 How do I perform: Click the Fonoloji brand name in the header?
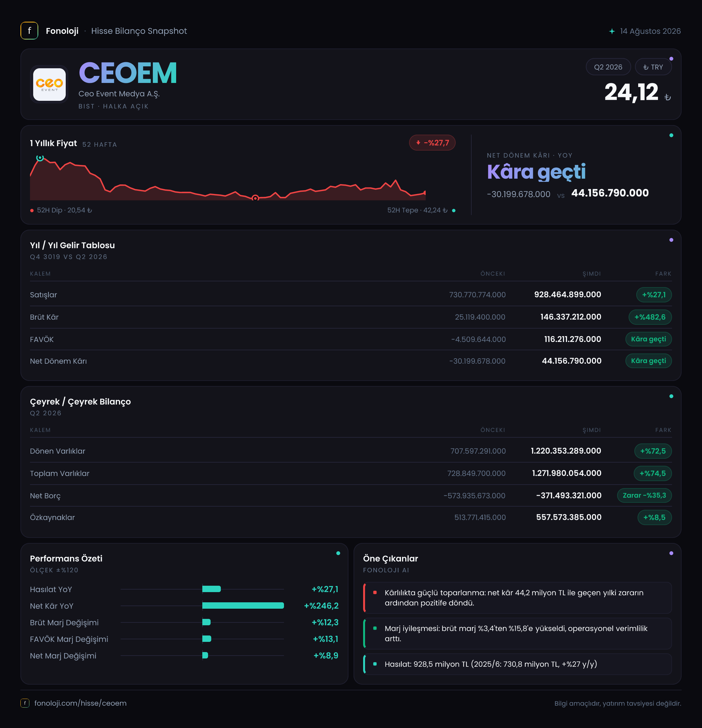62,31
